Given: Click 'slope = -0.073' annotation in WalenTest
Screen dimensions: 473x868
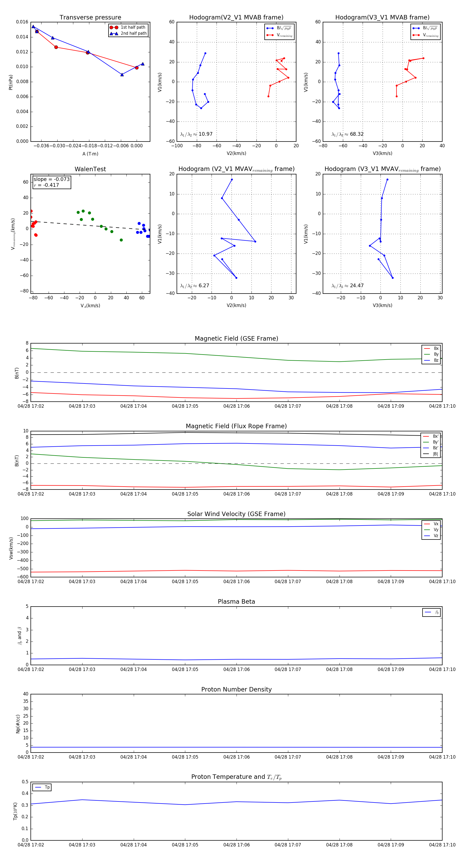Looking at the screenshot, I should [52, 179].
